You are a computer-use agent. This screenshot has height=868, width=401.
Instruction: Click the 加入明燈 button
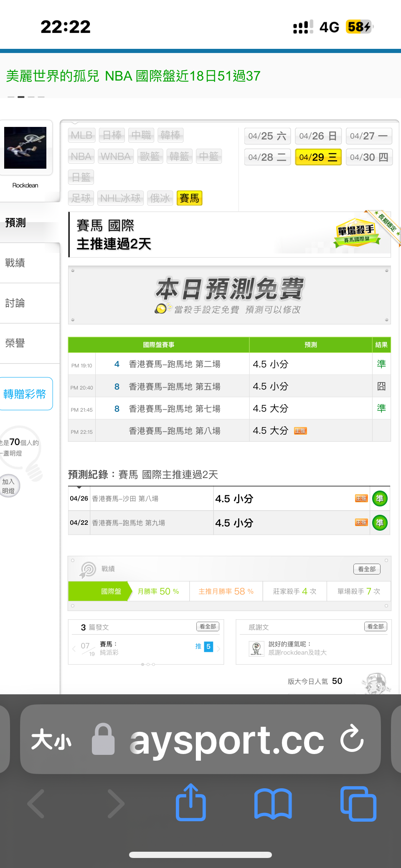[9, 486]
